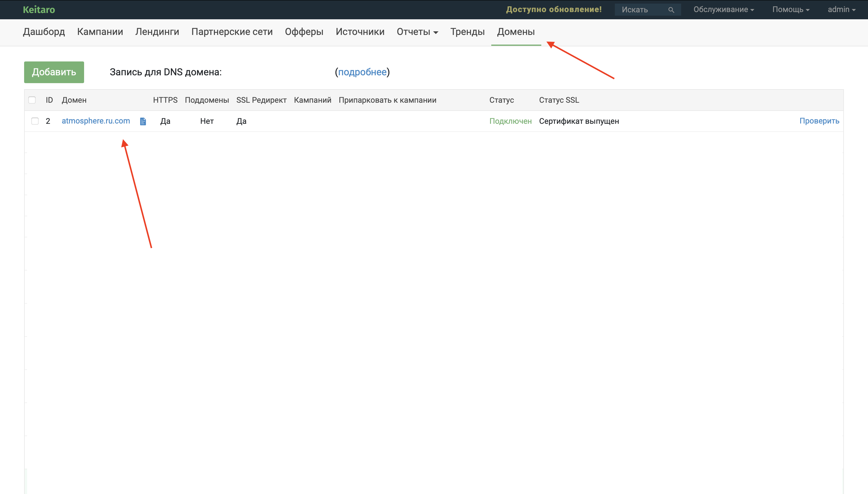Select the Офферы tab

pos(304,32)
